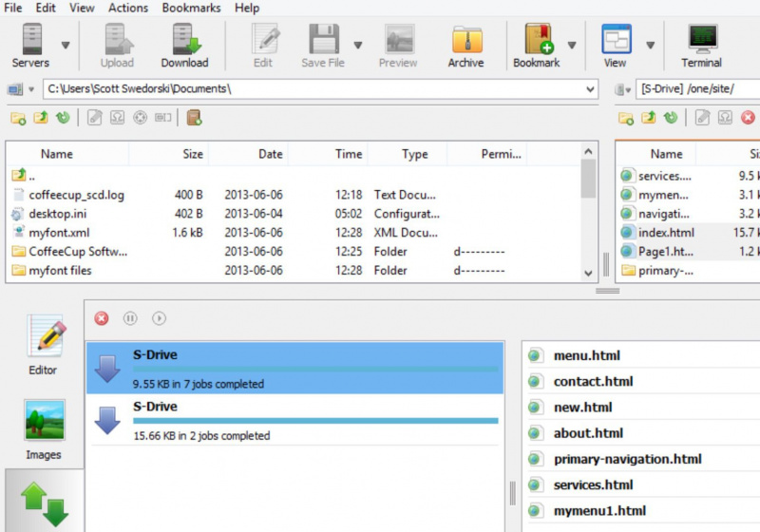Screen dimensions: 760x532
Task: Click local pane scrollbar down arrow
Action: tap(588, 274)
